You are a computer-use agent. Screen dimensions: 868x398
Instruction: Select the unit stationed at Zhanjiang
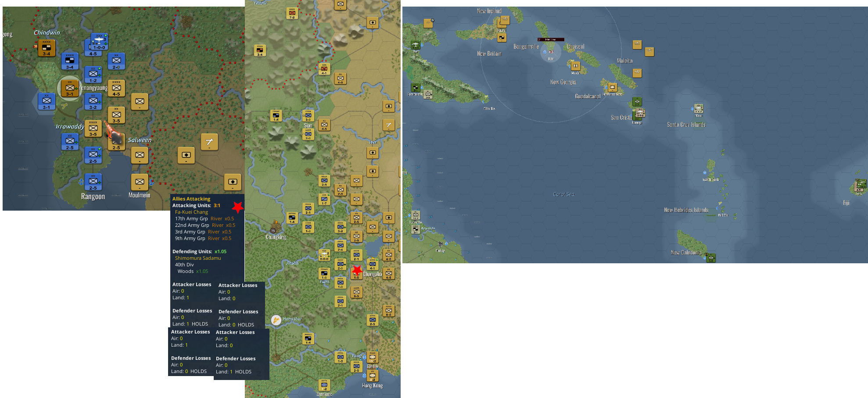[x=324, y=385]
